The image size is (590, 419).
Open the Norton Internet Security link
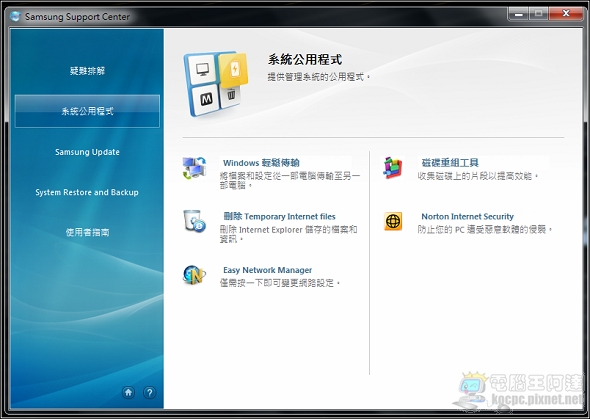tap(467, 216)
